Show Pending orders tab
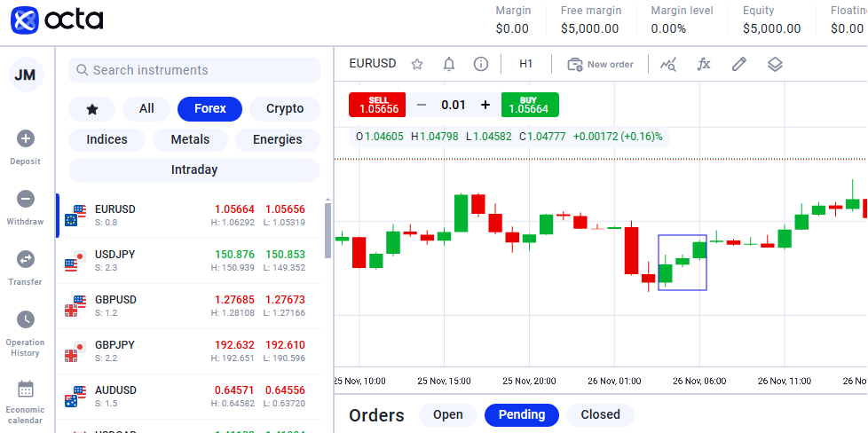This screenshot has width=868, height=433. [x=522, y=414]
